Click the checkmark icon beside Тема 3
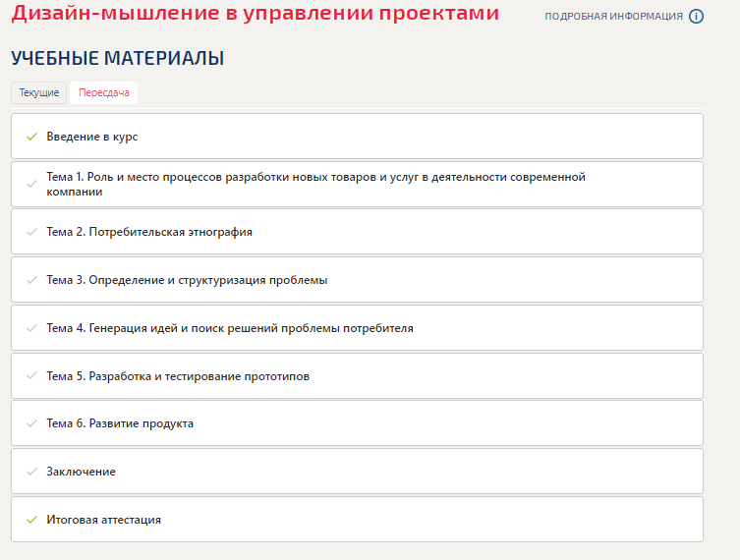This screenshot has height=560, width=740. [31, 280]
